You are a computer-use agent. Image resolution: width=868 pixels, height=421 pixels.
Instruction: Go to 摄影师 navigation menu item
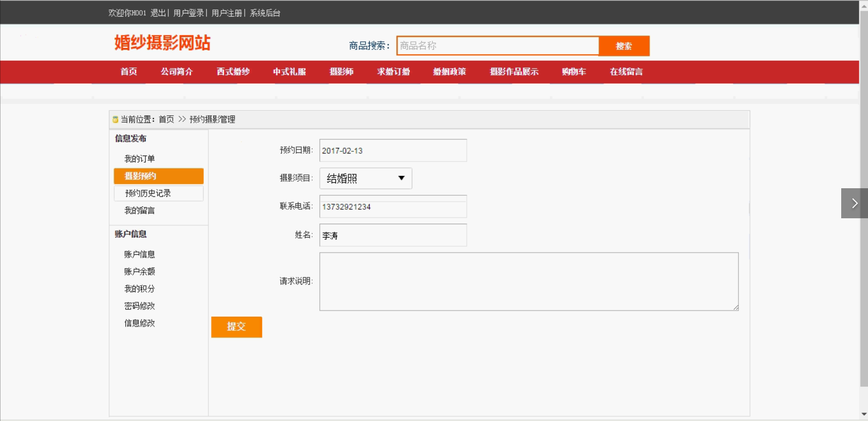tap(341, 72)
